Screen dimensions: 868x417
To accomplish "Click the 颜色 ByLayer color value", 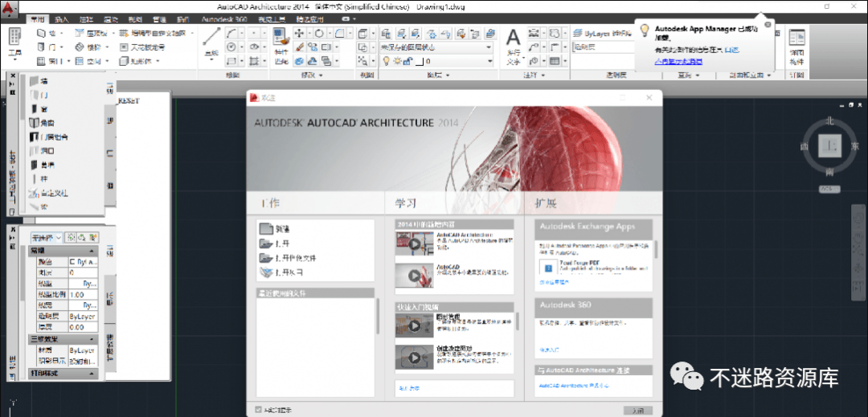I will point(83,262).
